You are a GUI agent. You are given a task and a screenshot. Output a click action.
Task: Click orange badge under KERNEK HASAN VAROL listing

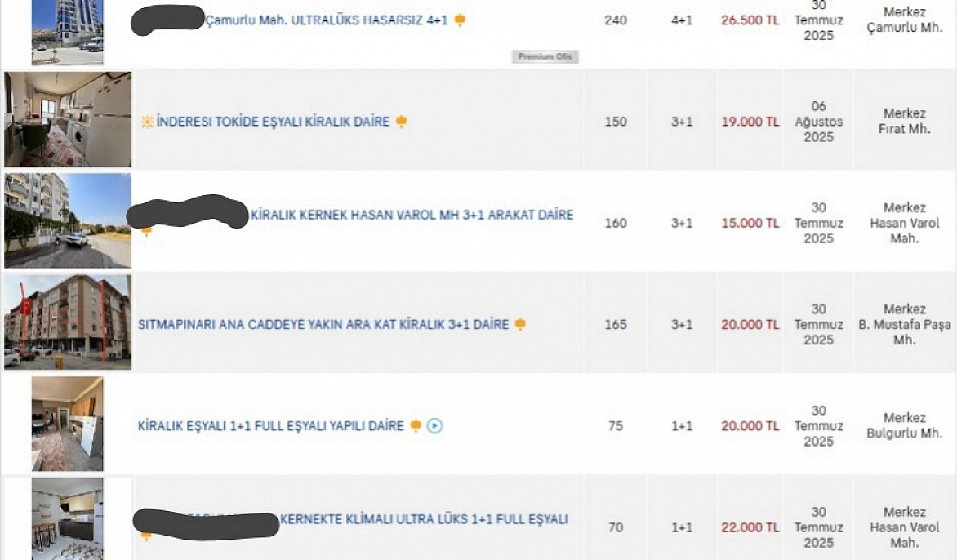(x=146, y=230)
